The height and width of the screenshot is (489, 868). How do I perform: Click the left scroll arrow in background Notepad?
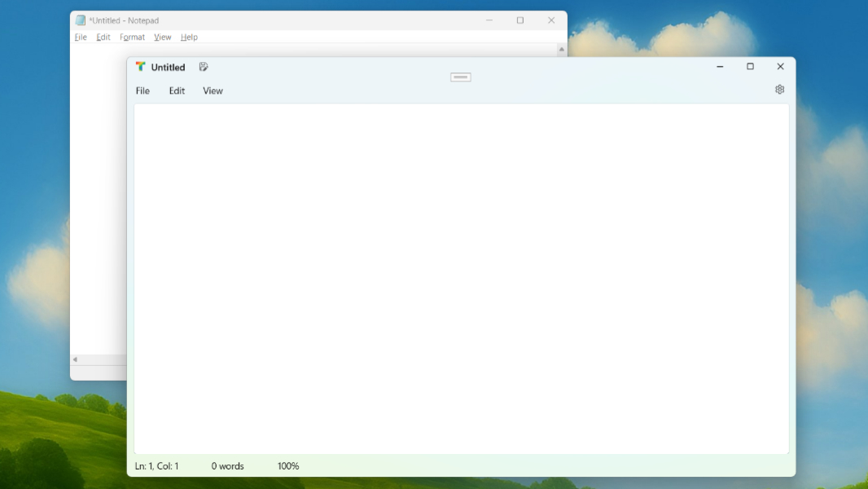[75, 359]
